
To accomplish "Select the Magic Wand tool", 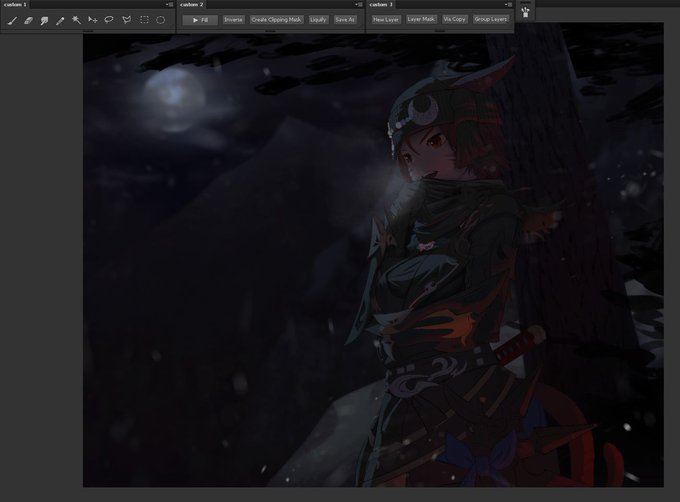I will [x=76, y=20].
